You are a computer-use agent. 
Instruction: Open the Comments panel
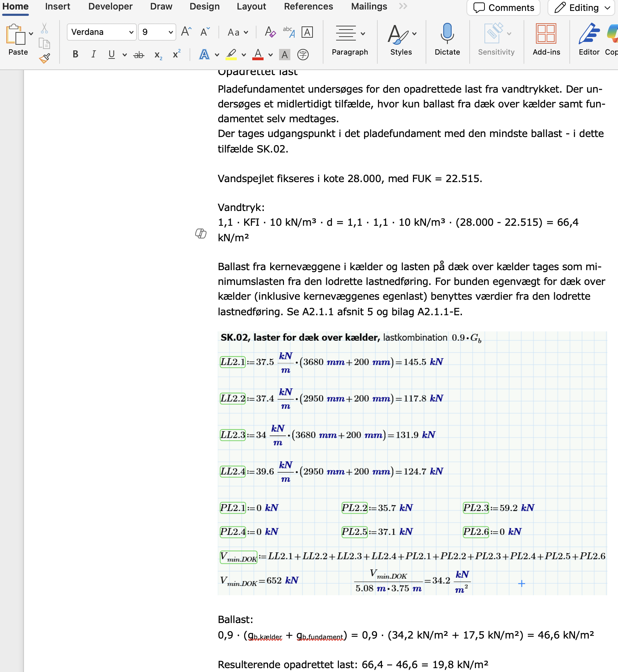503,7
